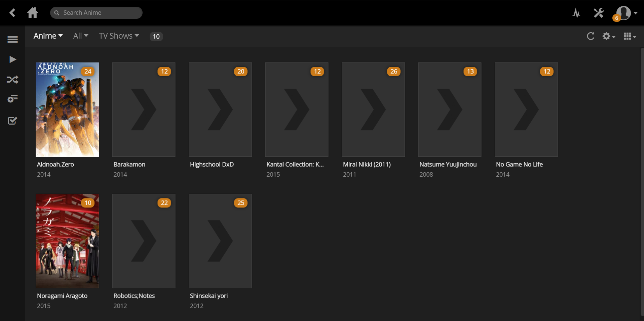Viewport: 644px width, 321px height.
Task: Click the Barakamon title link
Action: pyautogui.click(x=129, y=165)
